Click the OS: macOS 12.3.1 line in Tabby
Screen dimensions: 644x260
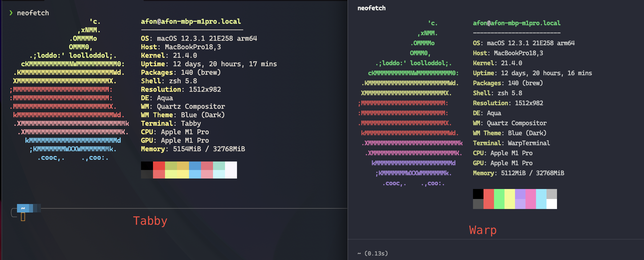click(199, 38)
